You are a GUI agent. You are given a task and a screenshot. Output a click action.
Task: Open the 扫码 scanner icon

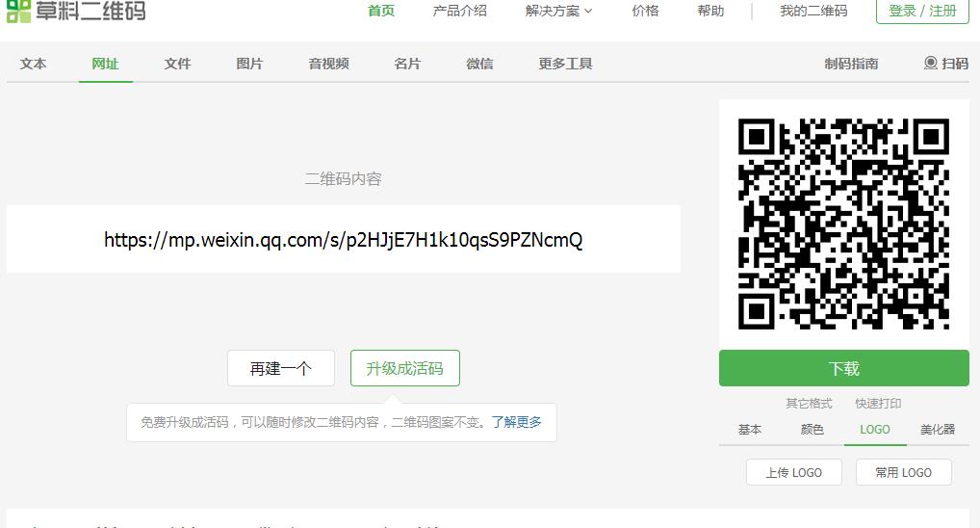(x=930, y=64)
